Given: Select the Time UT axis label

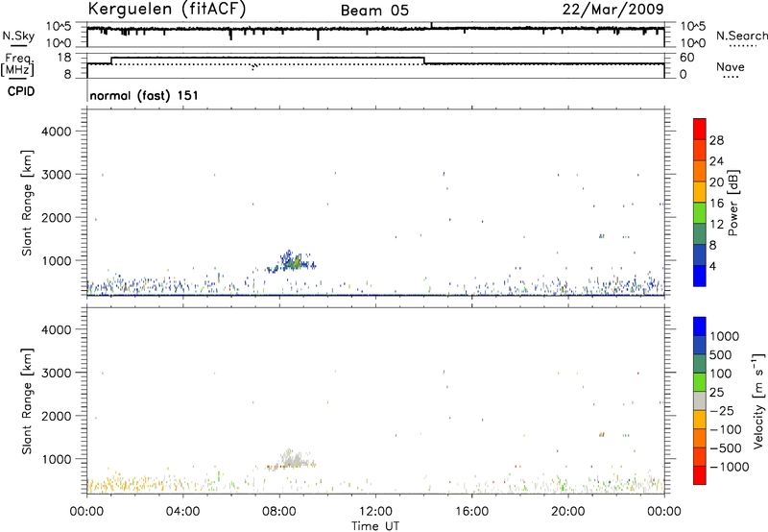Looking at the screenshot, I should click(375, 526).
